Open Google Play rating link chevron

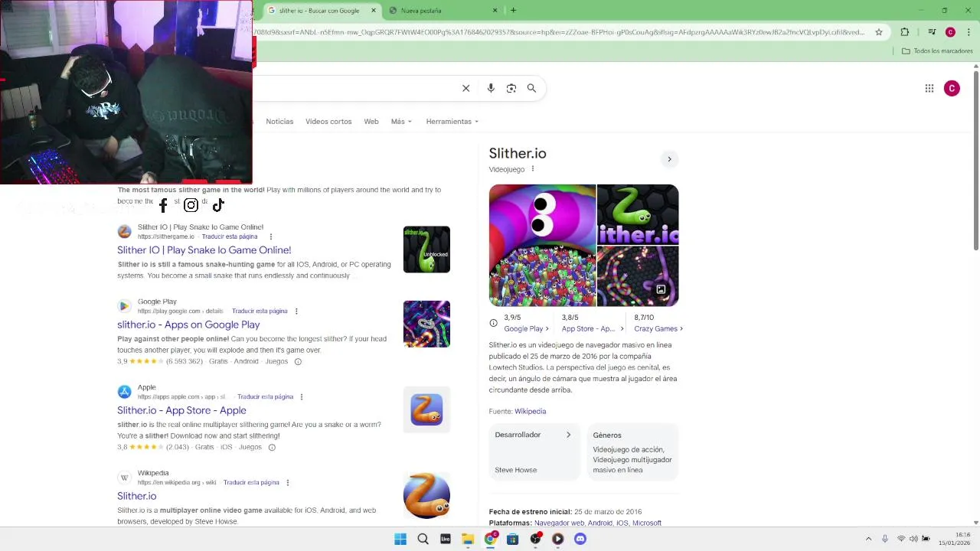coord(547,329)
